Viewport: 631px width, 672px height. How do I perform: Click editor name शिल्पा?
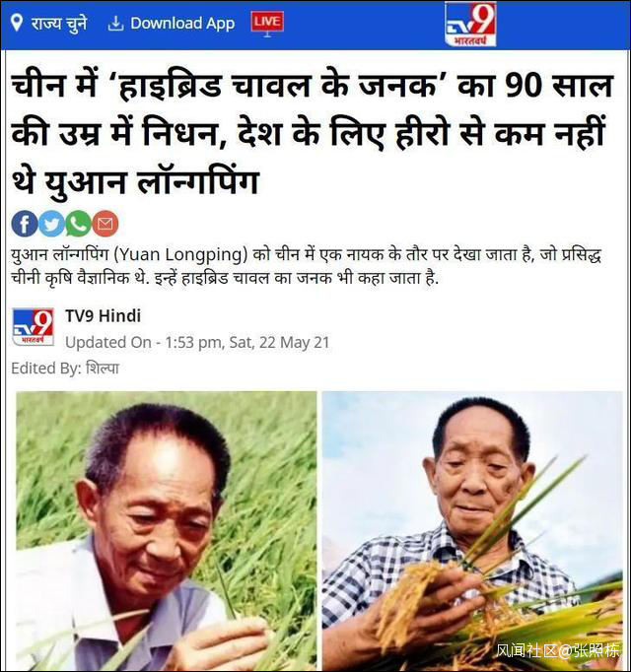click(103, 369)
